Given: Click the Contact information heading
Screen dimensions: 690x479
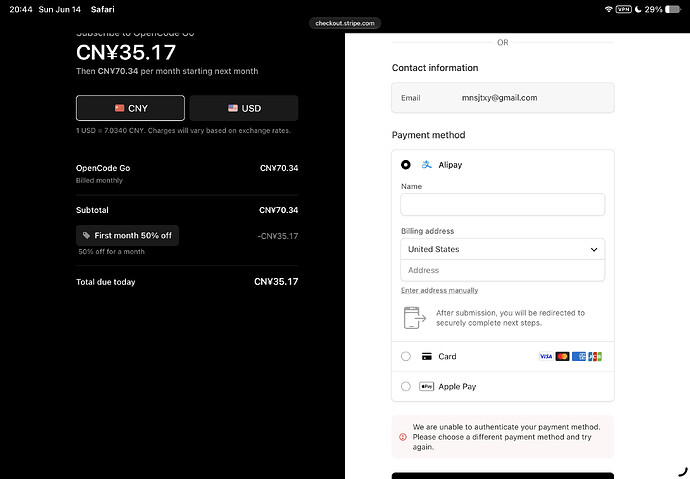Looking at the screenshot, I should click(435, 68).
